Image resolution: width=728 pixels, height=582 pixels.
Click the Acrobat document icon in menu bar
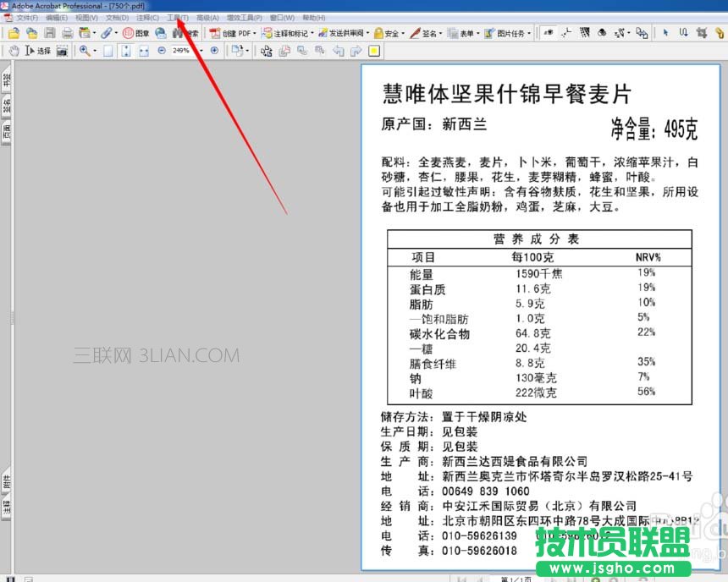8,18
